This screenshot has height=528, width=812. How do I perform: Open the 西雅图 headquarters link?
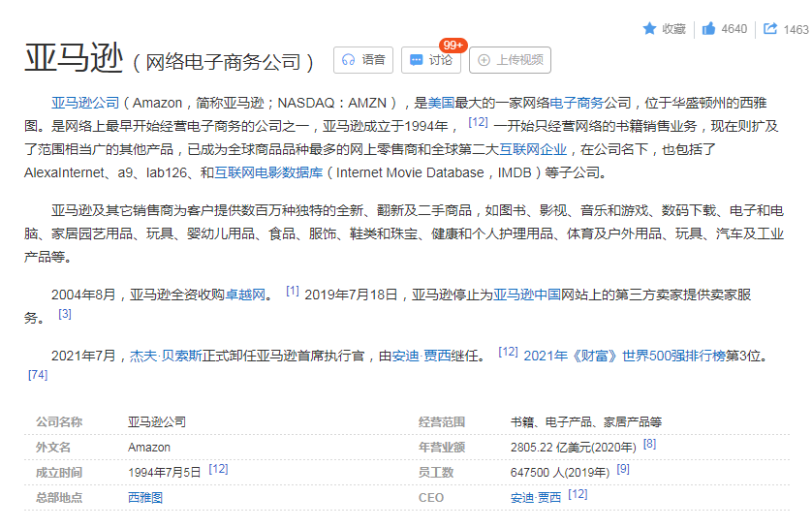coord(145,497)
